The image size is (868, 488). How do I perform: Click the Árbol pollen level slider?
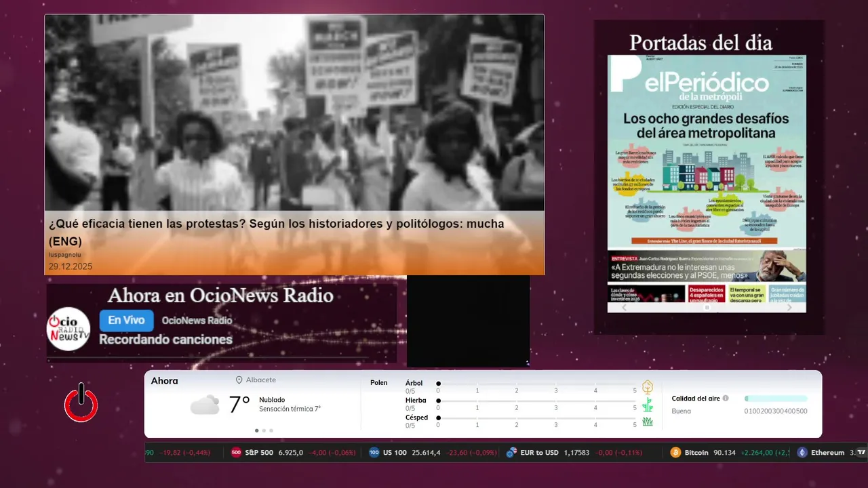click(x=536, y=384)
